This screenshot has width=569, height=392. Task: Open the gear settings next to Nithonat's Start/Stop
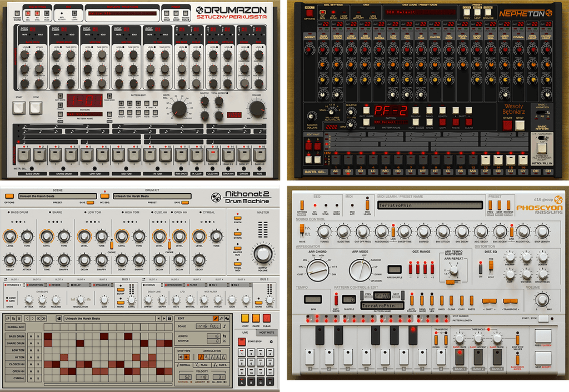tap(271, 341)
